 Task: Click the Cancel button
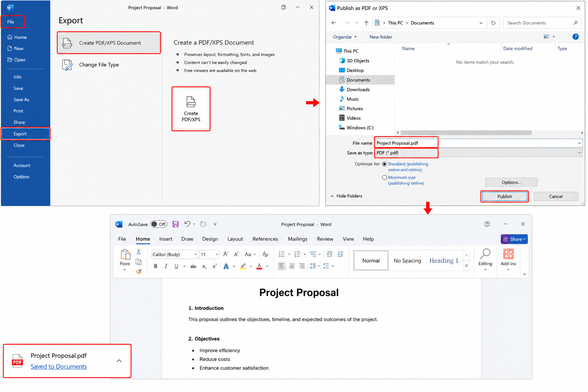click(x=556, y=196)
